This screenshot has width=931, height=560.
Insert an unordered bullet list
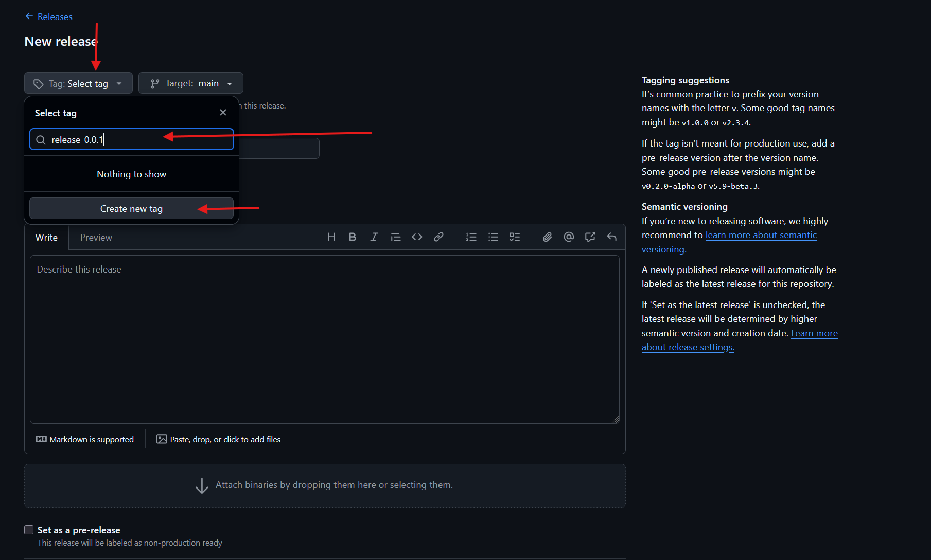click(x=493, y=237)
